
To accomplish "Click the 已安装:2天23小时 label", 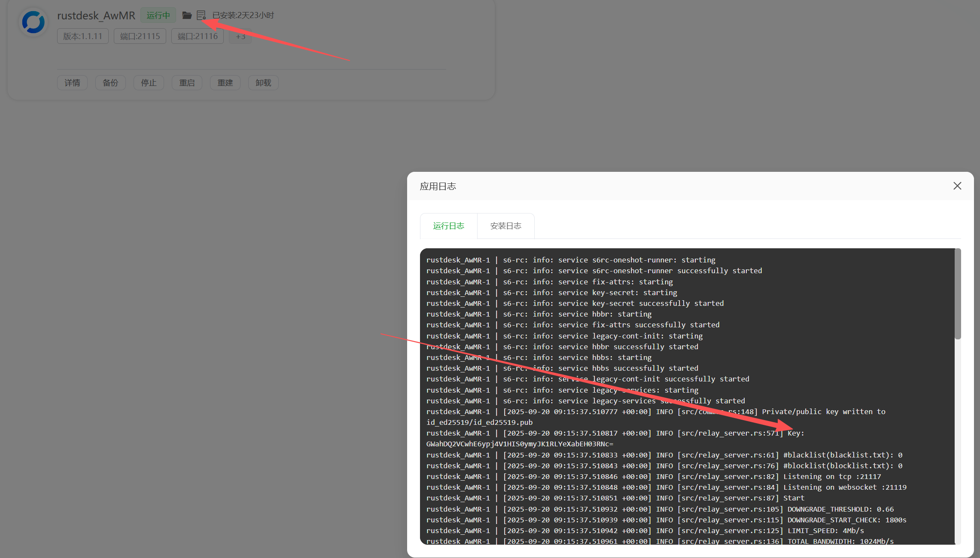I will click(x=243, y=15).
